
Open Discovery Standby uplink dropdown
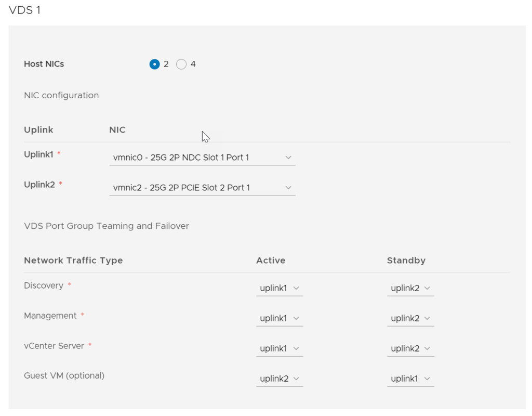[410, 288]
